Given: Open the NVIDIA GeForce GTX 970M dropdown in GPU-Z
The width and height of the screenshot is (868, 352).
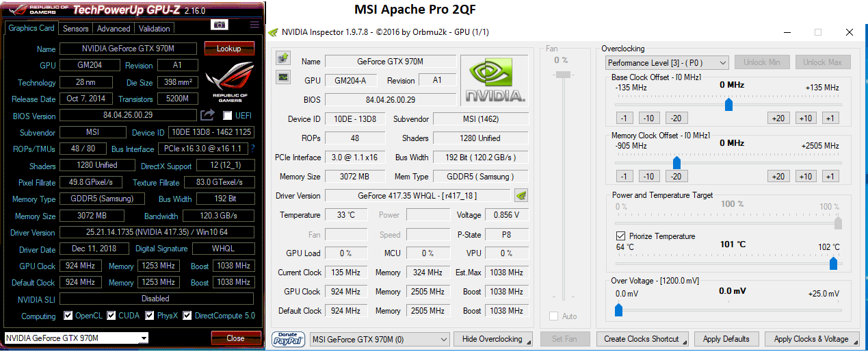Looking at the screenshot, I should [x=77, y=338].
